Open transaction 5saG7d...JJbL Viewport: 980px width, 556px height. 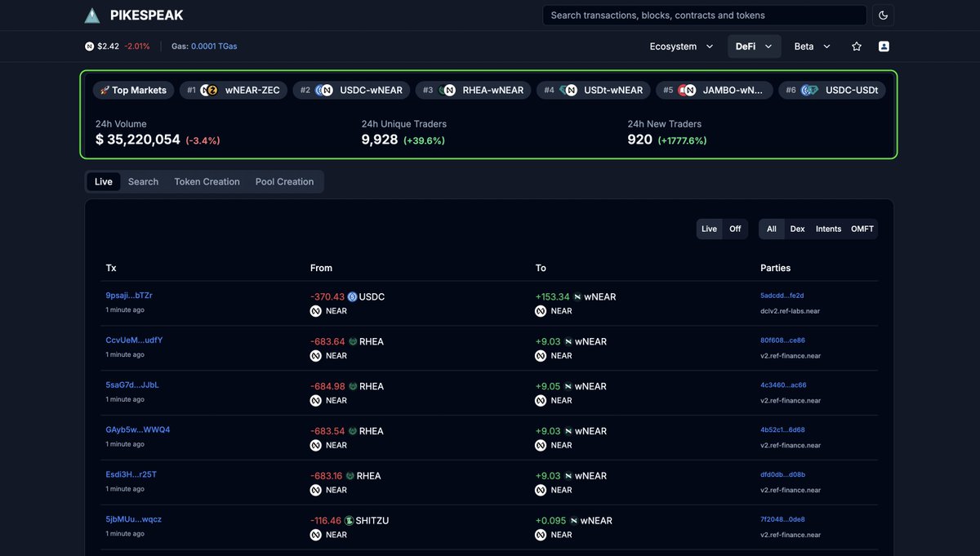tap(132, 385)
